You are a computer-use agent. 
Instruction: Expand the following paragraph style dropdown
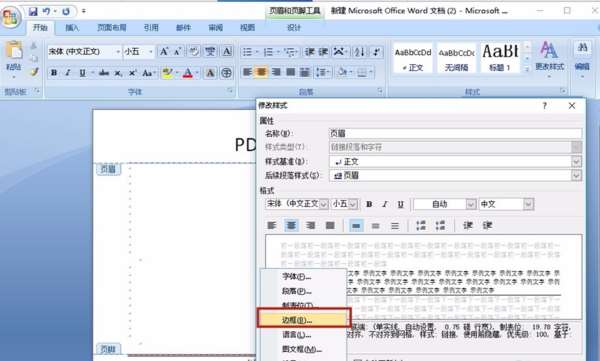point(576,176)
